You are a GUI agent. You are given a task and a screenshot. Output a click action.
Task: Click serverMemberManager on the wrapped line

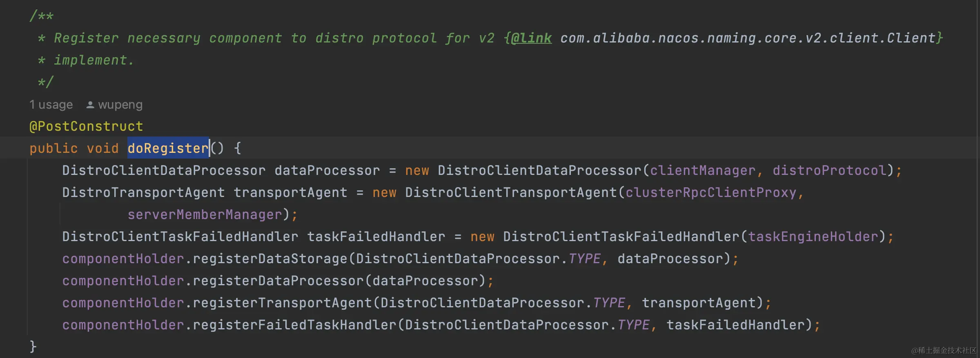(205, 215)
